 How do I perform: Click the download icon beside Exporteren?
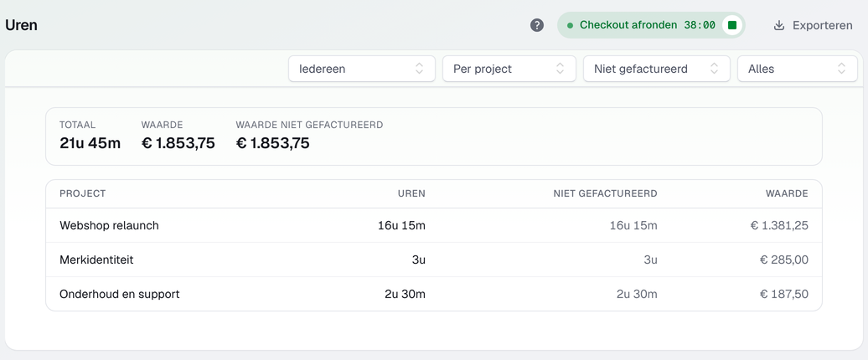tap(779, 25)
